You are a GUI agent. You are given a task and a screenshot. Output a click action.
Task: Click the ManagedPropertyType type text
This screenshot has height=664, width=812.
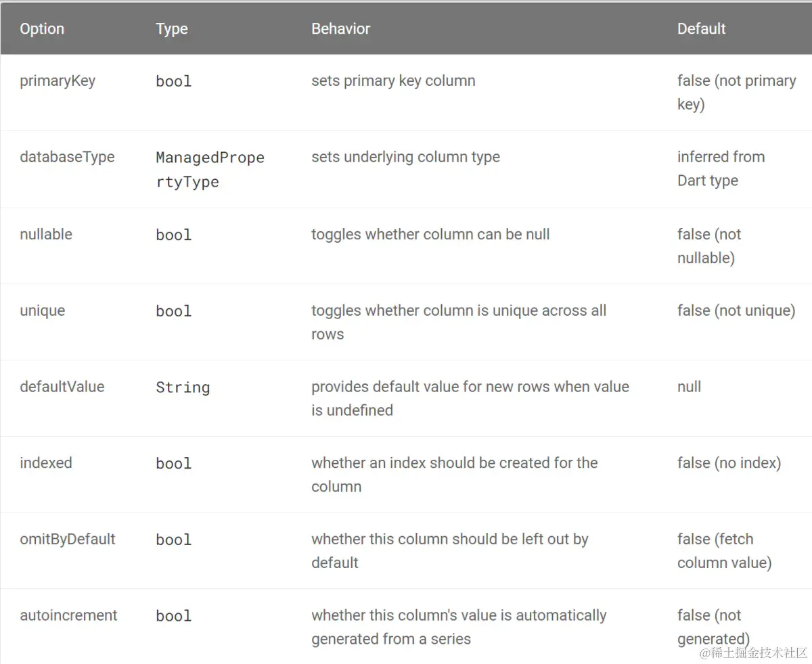pyautogui.click(x=210, y=170)
